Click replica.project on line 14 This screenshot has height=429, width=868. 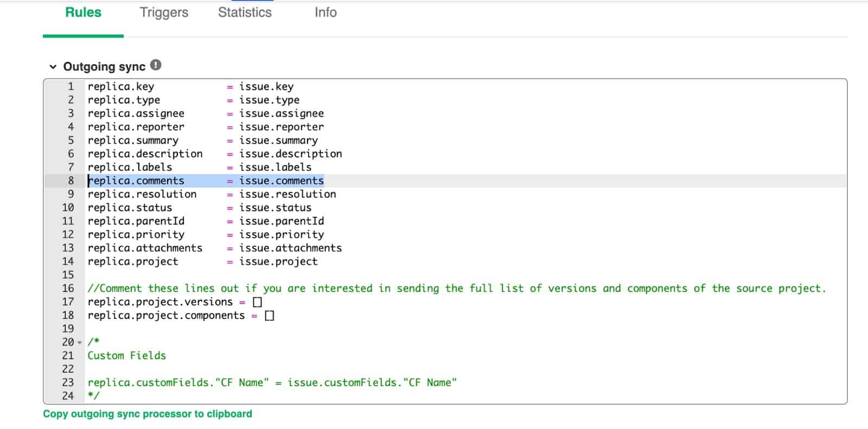[133, 261]
